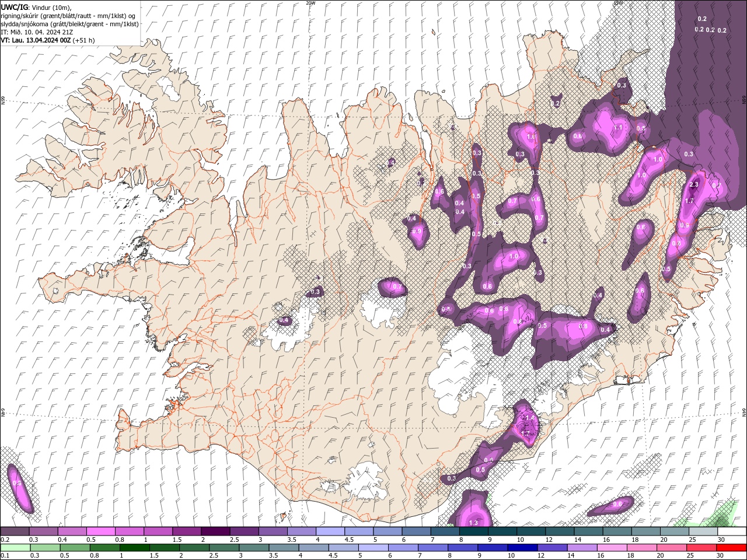Click the '18' label in the upper legend

(635, 540)
